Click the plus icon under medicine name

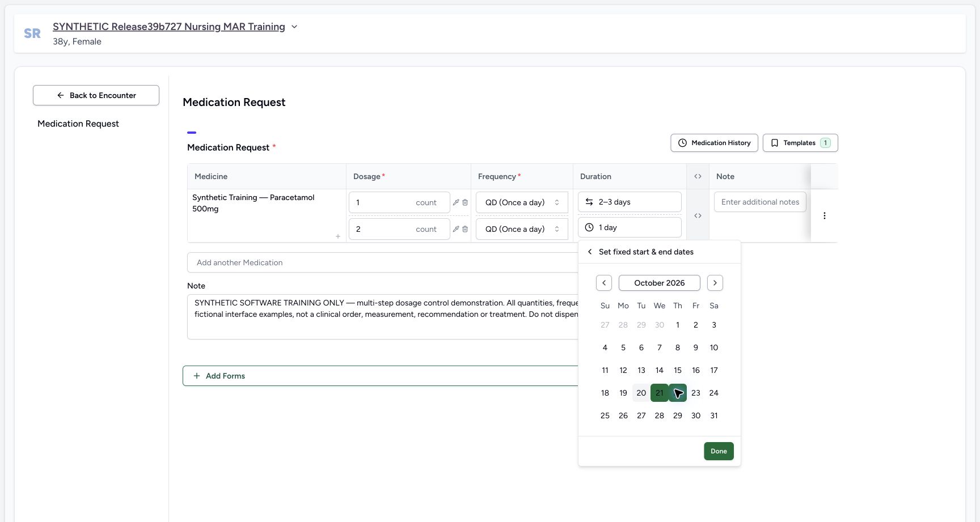[338, 236]
